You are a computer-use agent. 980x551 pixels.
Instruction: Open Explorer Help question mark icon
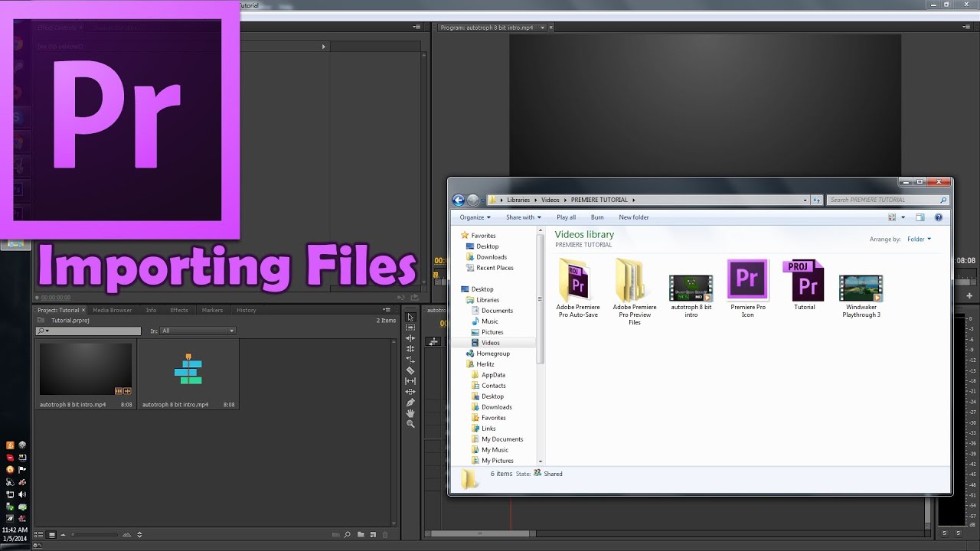click(x=939, y=217)
